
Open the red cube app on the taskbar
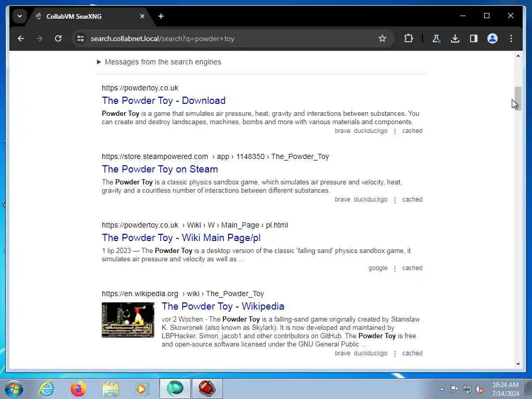click(207, 389)
